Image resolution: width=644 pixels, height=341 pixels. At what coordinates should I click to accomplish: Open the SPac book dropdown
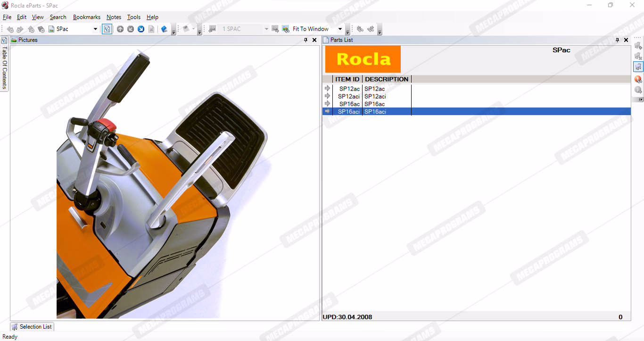[95, 29]
